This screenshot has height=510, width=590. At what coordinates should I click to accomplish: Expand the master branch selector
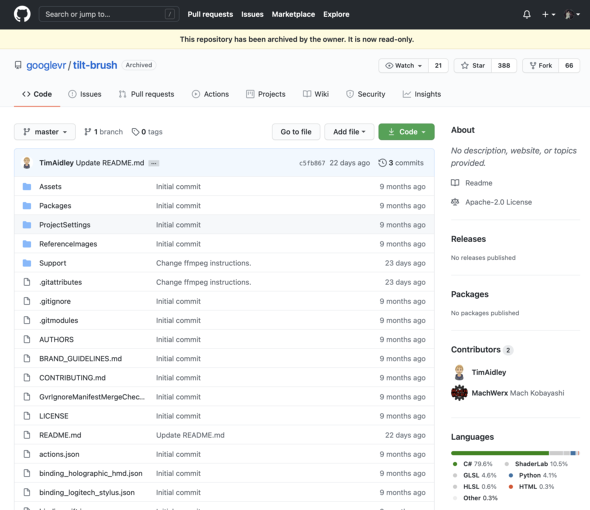click(x=45, y=132)
